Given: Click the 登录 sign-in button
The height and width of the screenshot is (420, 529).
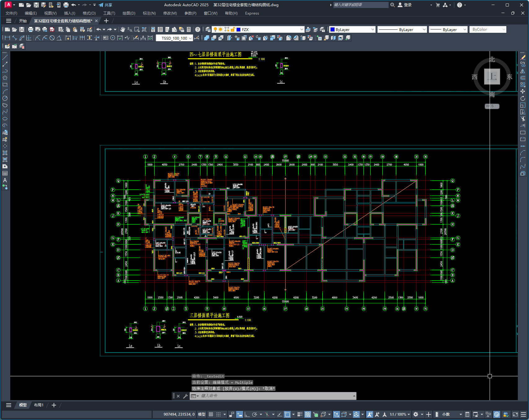Looking at the screenshot, I should coord(405,5).
